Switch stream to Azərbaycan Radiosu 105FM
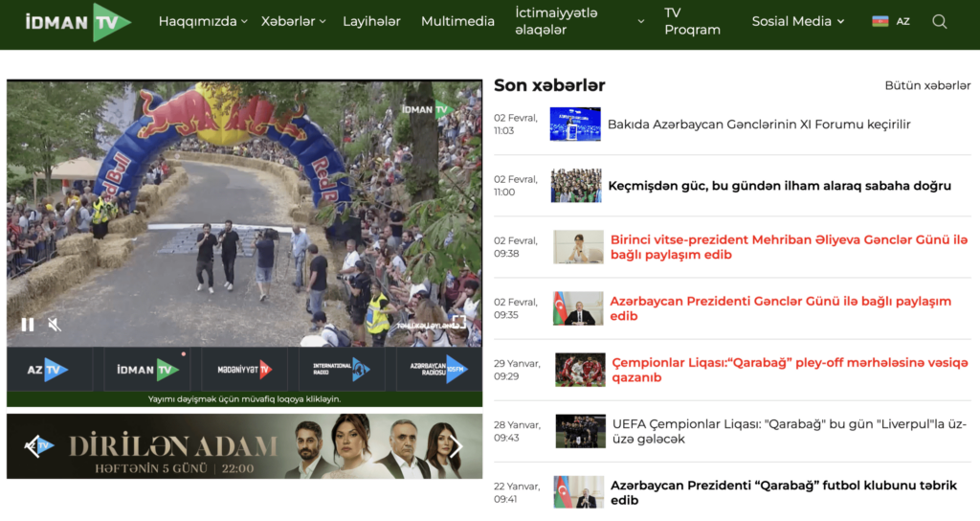The height and width of the screenshot is (521, 980). (x=438, y=370)
